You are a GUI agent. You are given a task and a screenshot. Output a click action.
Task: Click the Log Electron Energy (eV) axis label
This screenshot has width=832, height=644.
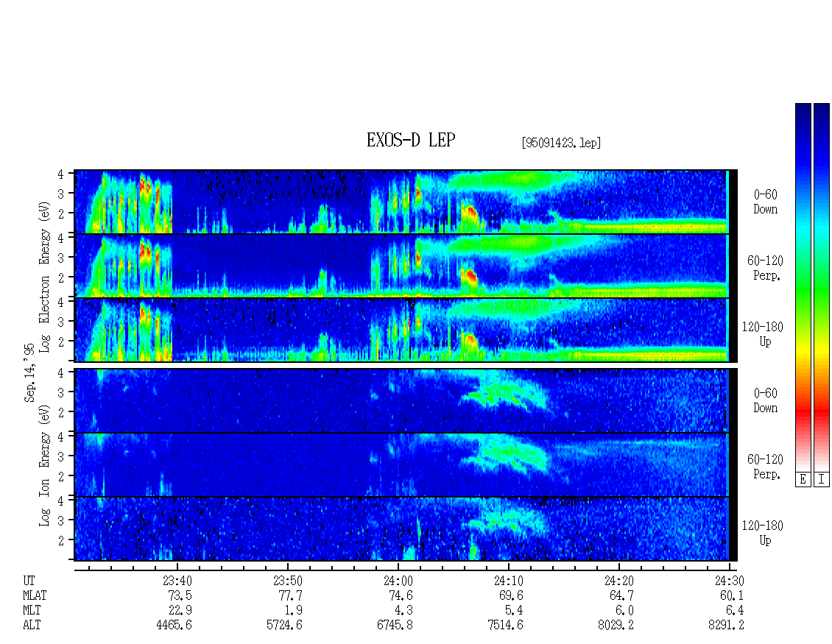coord(44,277)
